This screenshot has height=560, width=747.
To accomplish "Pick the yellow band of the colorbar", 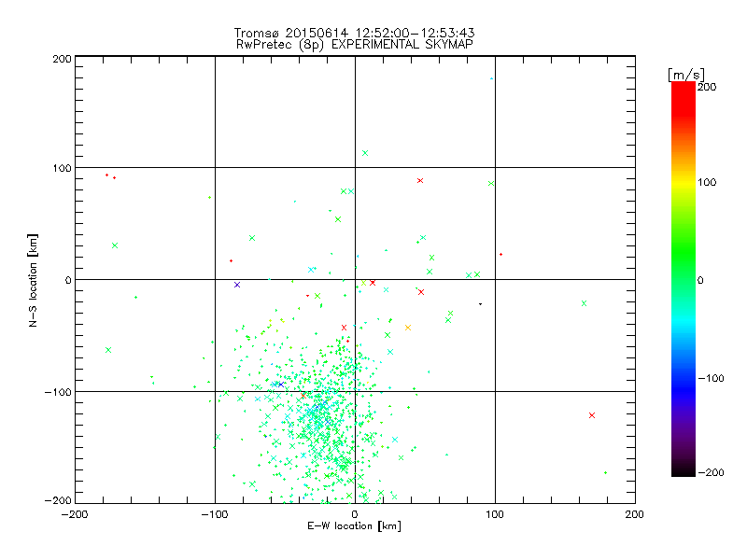I will tap(684, 182).
